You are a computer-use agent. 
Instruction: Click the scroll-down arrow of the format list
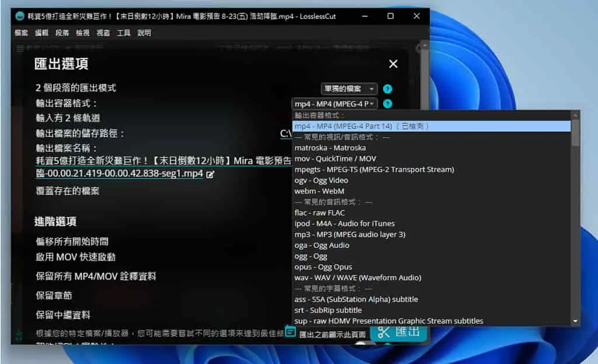(575, 321)
